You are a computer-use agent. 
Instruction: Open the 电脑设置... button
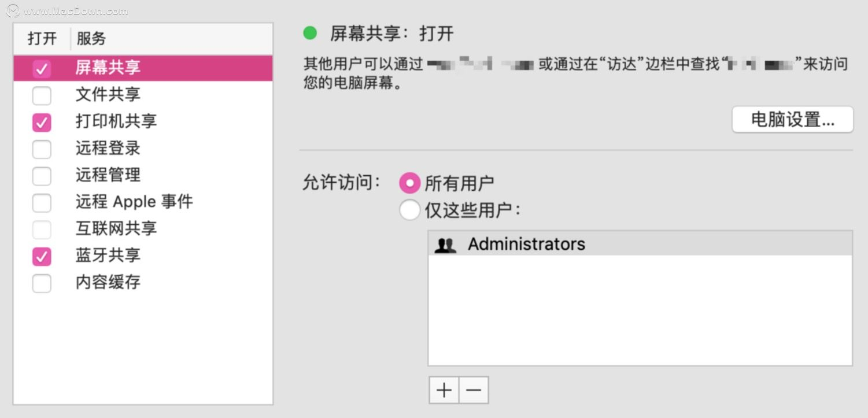point(792,120)
